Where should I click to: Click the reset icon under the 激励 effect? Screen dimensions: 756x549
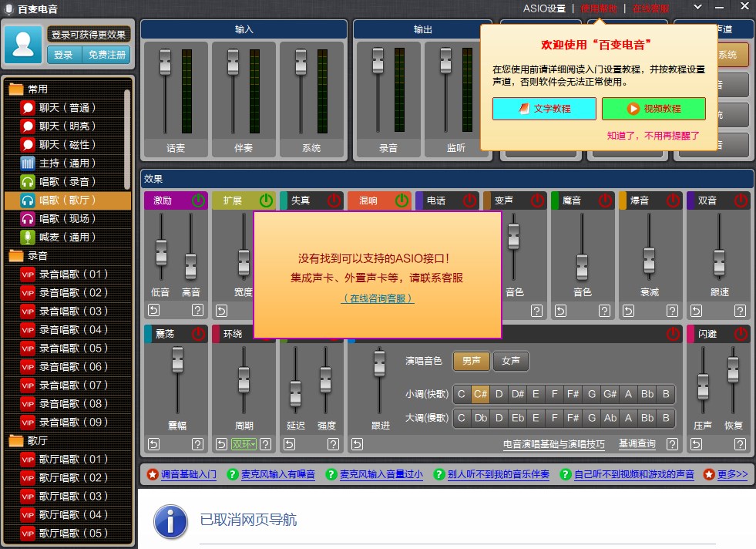coord(153,312)
